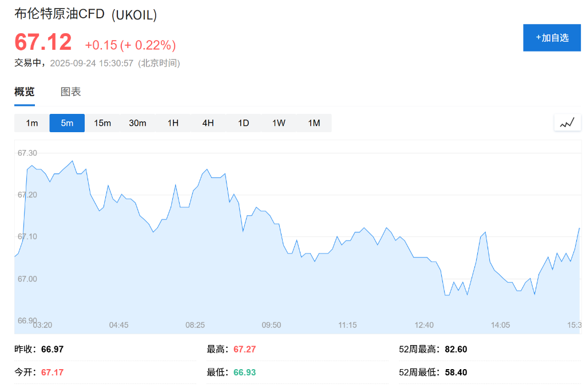The image size is (586, 392).
Task: Click the 08:25 time axis label
Action: tap(195, 325)
